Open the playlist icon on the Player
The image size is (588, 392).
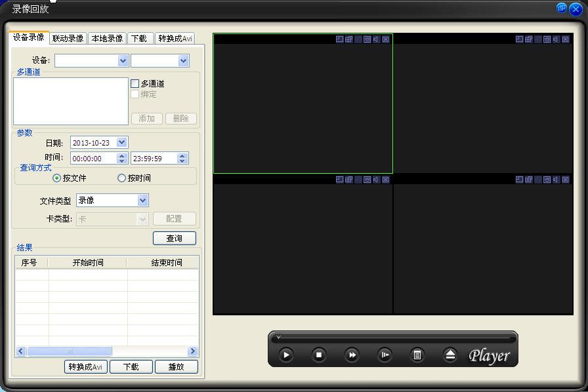point(417,355)
